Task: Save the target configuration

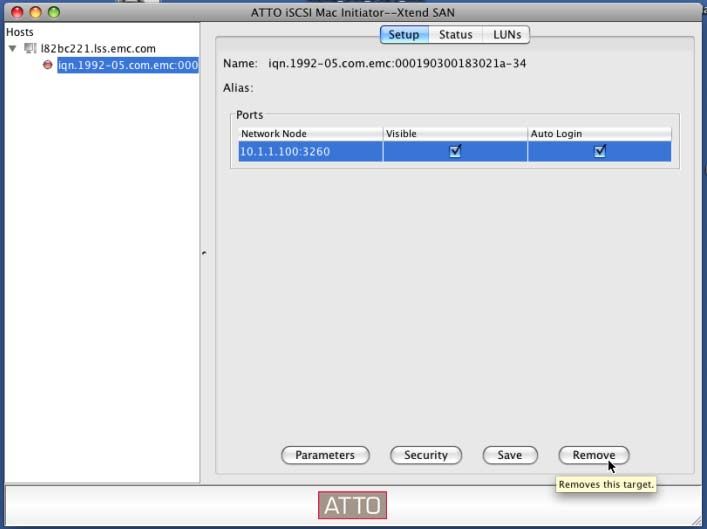Action: [510, 455]
